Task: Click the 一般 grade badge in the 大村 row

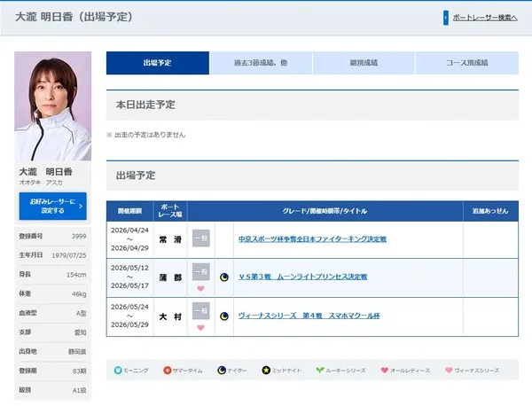Action: click(x=201, y=310)
